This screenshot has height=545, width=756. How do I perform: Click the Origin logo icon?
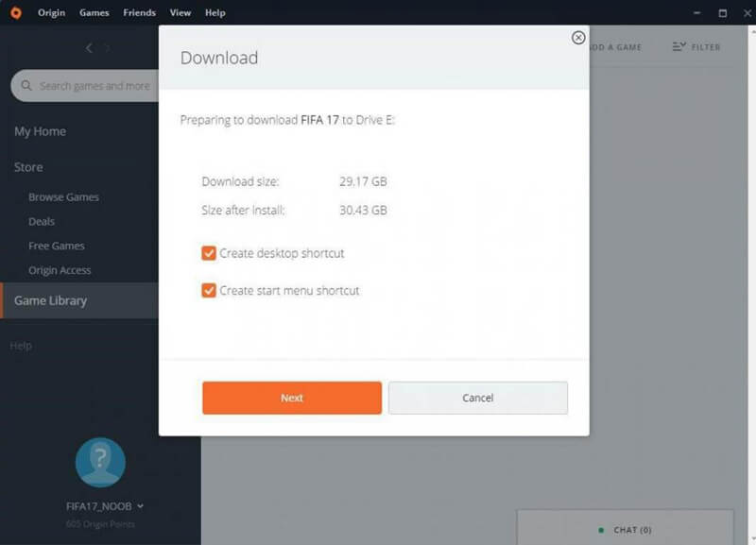[16, 12]
